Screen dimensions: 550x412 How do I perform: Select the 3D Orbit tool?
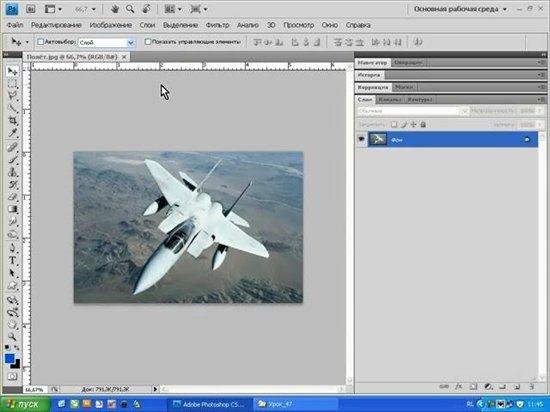[12, 312]
